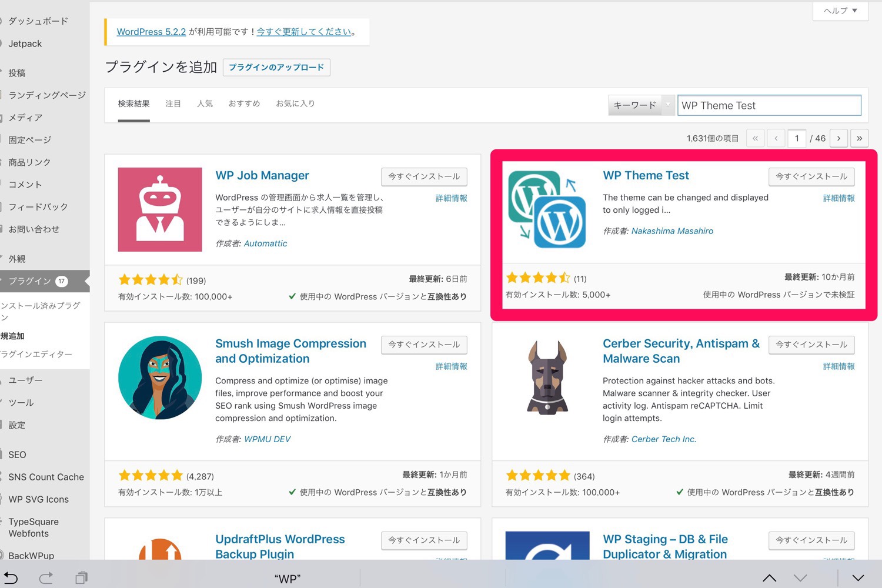The height and width of the screenshot is (588, 882).
Task: View 詳細情報 for WP Job Manager
Action: pyautogui.click(x=451, y=198)
